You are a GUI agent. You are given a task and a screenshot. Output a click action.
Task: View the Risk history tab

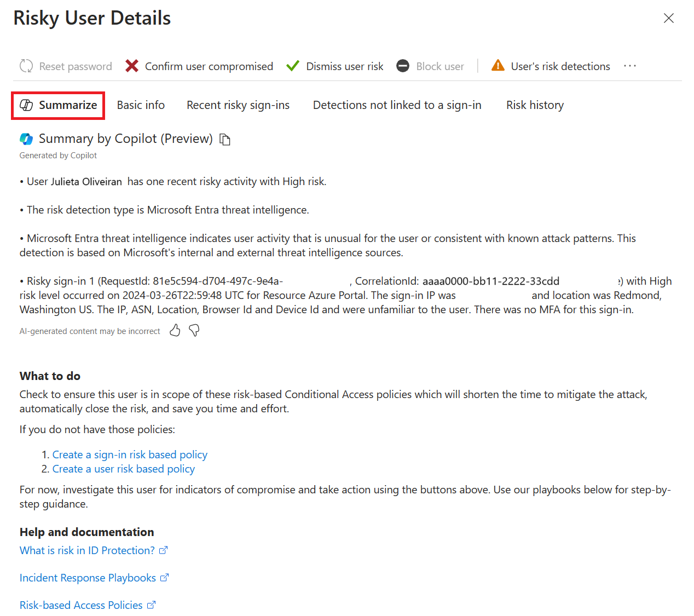tap(535, 105)
